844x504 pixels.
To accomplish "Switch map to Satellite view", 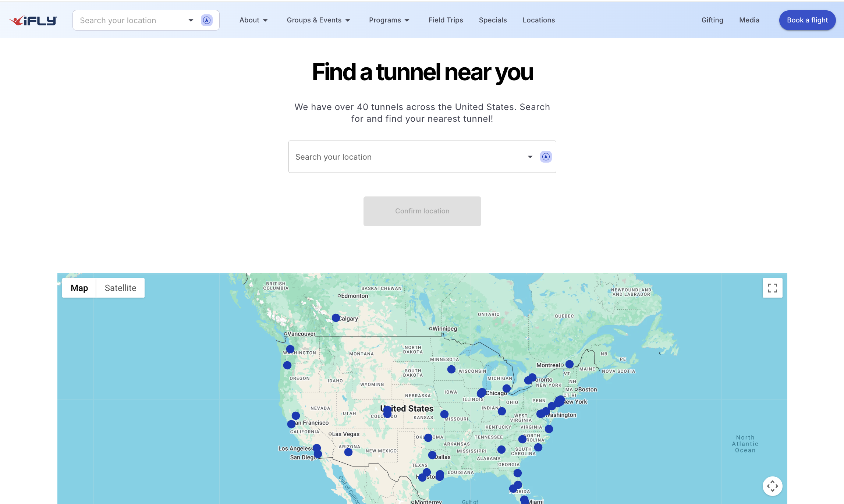I will point(120,288).
